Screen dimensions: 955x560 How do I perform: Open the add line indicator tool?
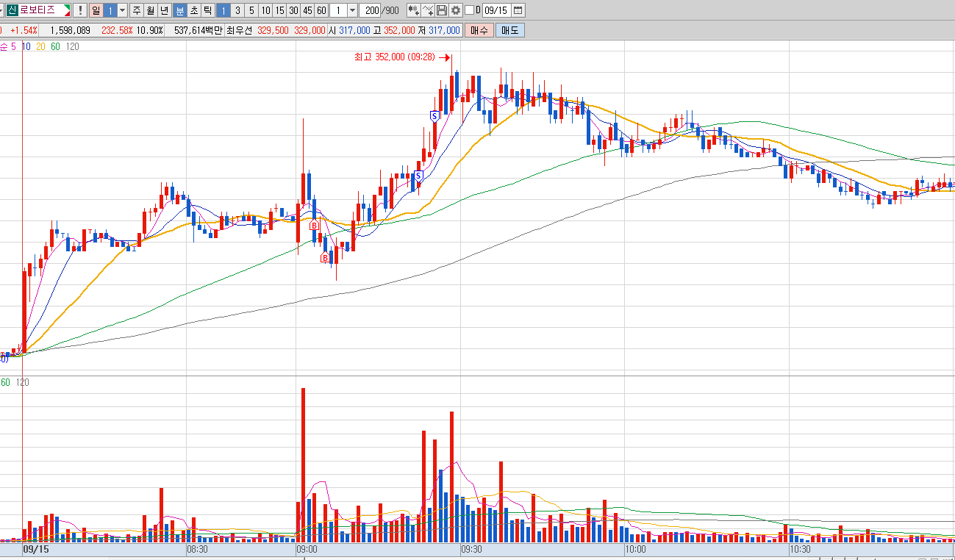coord(428,10)
